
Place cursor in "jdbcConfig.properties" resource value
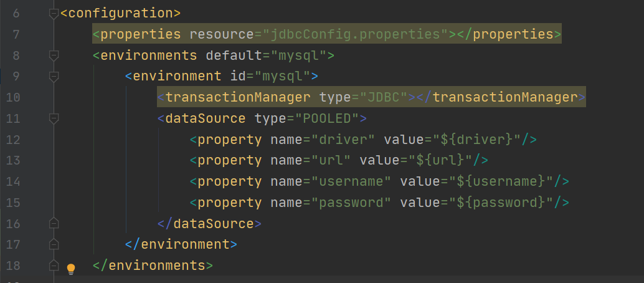355,34
